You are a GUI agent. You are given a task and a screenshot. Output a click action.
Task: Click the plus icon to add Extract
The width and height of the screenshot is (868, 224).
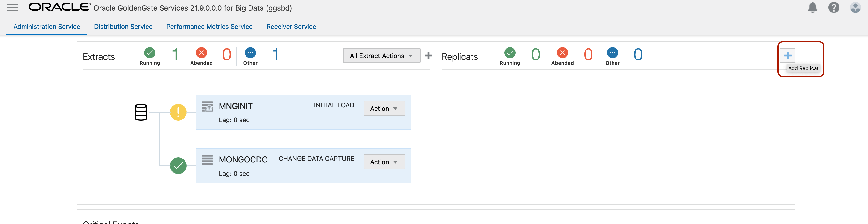coord(428,56)
